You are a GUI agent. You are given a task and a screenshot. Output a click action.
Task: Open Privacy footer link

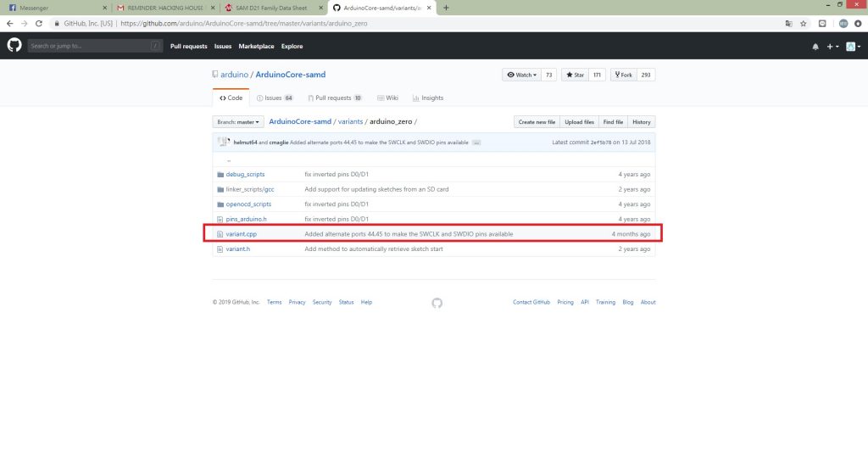[x=297, y=302]
